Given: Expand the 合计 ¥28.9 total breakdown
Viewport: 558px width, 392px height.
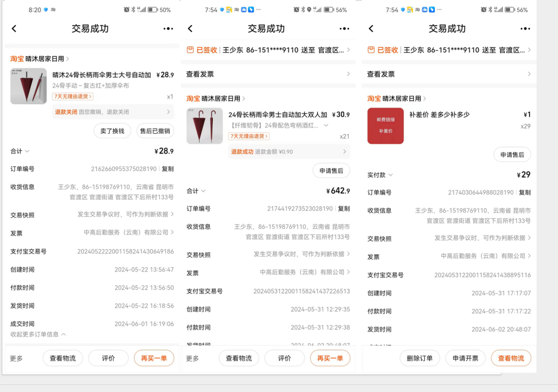Looking at the screenshot, I should (27, 151).
